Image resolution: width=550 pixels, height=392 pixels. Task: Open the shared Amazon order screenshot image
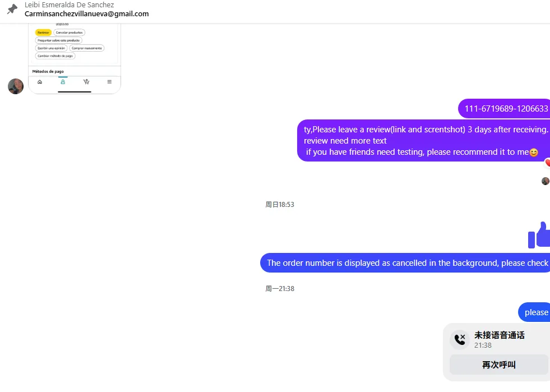75,59
